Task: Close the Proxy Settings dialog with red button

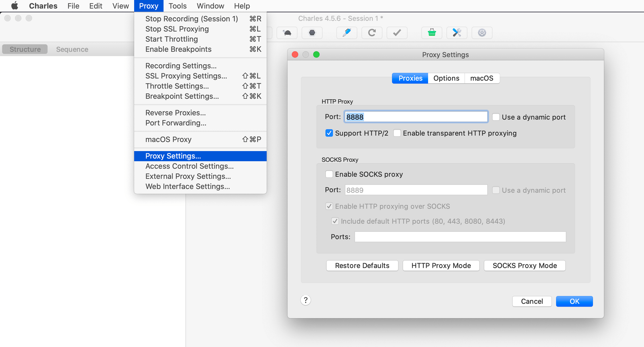Action: tap(295, 55)
